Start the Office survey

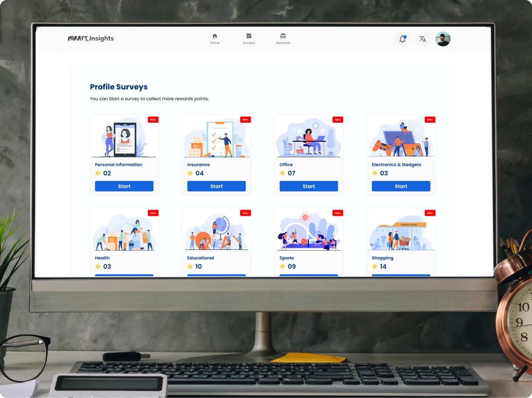click(309, 186)
